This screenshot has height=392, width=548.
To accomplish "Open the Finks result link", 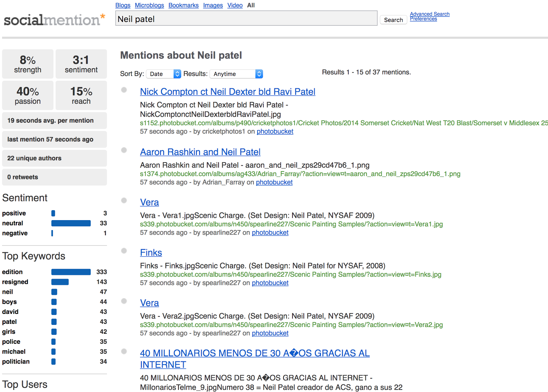I will point(151,253).
